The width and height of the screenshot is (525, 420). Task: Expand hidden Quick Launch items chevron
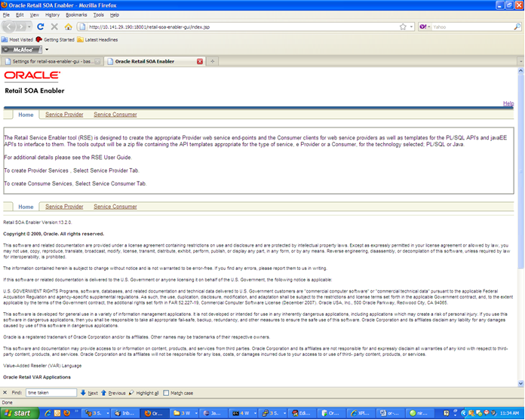click(76, 411)
